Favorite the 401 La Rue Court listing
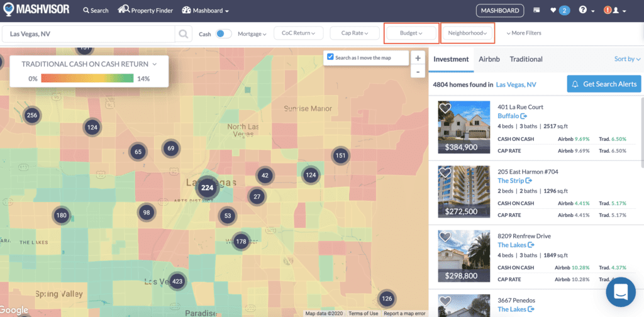 pyautogui.click(x=445, y=108)
